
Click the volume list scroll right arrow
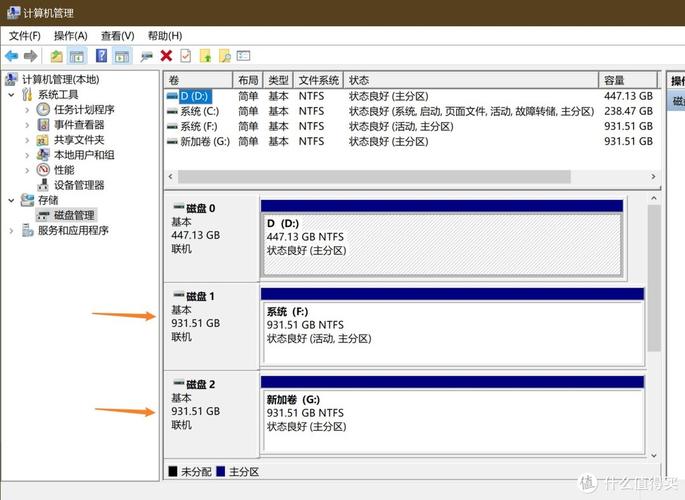[653, 176]
